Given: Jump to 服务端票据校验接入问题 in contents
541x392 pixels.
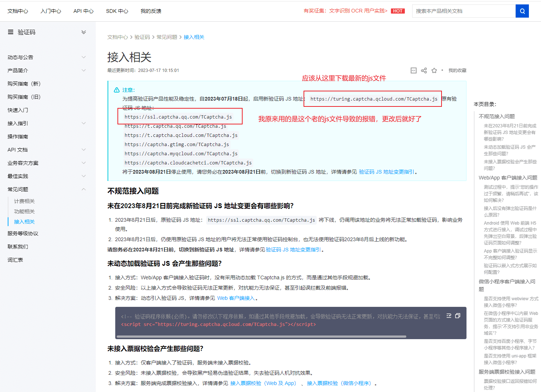Looking at the screenshot, I should pyautogui.click(x=507, y=372).
